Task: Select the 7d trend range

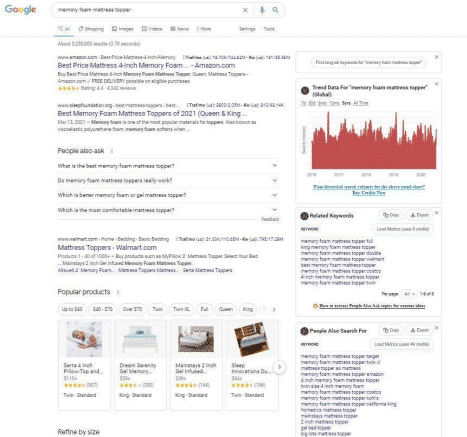Action: [303, 103]
